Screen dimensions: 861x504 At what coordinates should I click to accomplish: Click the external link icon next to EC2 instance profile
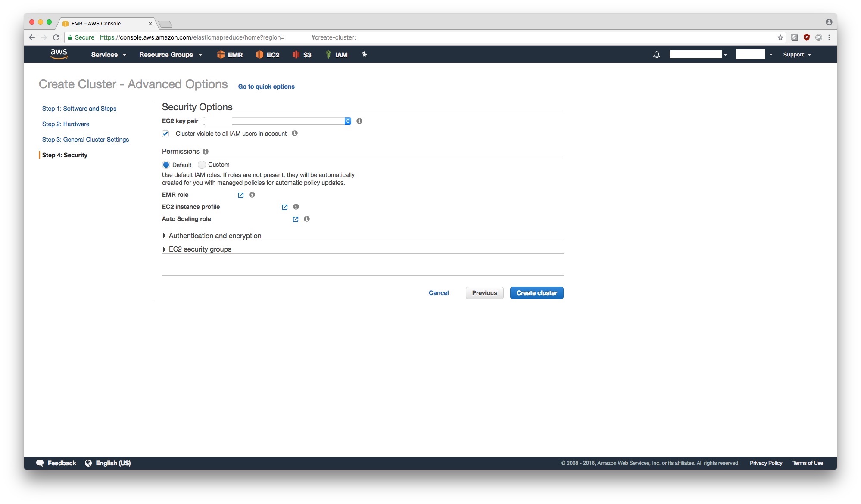[284, 207]
